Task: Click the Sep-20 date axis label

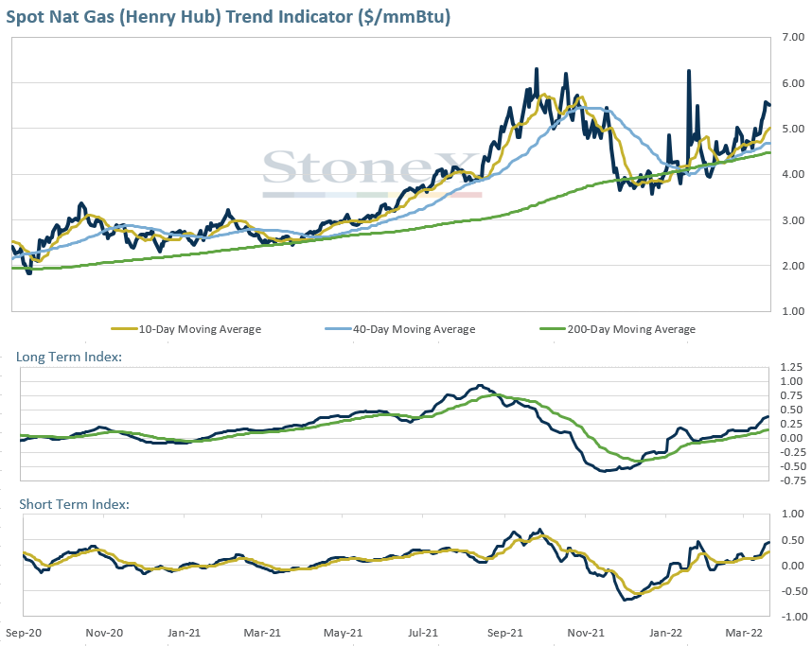Action: click(24, 633)
